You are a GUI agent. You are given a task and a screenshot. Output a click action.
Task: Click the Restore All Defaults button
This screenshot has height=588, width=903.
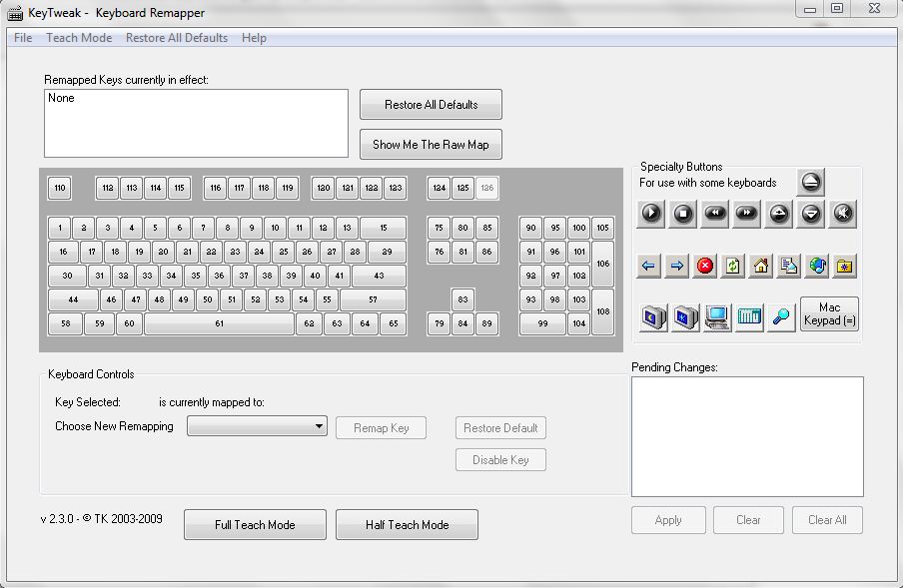click(431, 105)
